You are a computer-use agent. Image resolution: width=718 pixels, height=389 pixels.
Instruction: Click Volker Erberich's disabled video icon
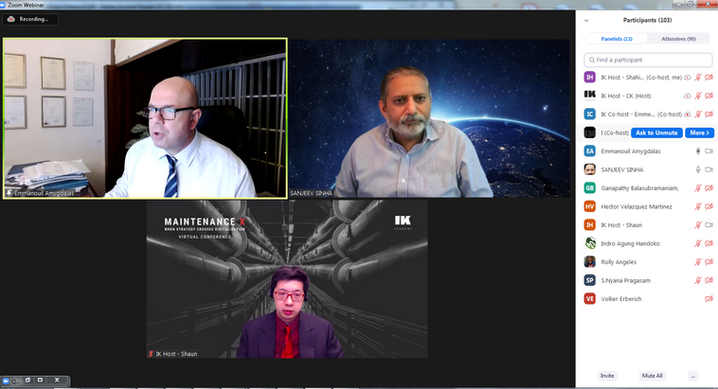point(709,299)
